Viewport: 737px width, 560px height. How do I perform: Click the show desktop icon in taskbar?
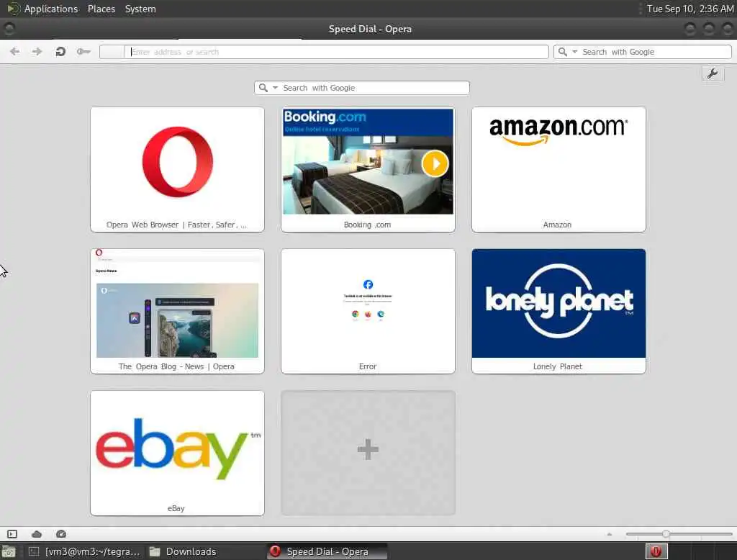tap(9, 551)
